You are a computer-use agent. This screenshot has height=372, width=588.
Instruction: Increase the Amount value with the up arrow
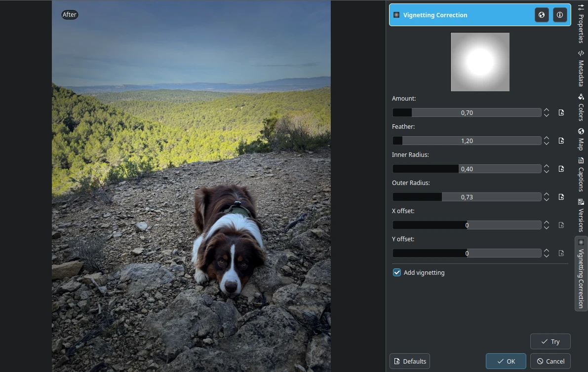click(x=547, y=110)
